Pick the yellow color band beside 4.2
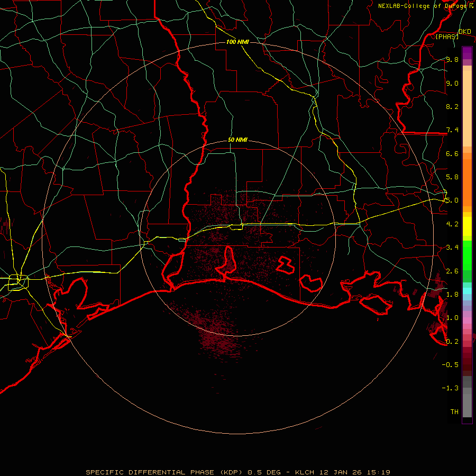Screen dimensions: 476x476 (x=467, y=226)
